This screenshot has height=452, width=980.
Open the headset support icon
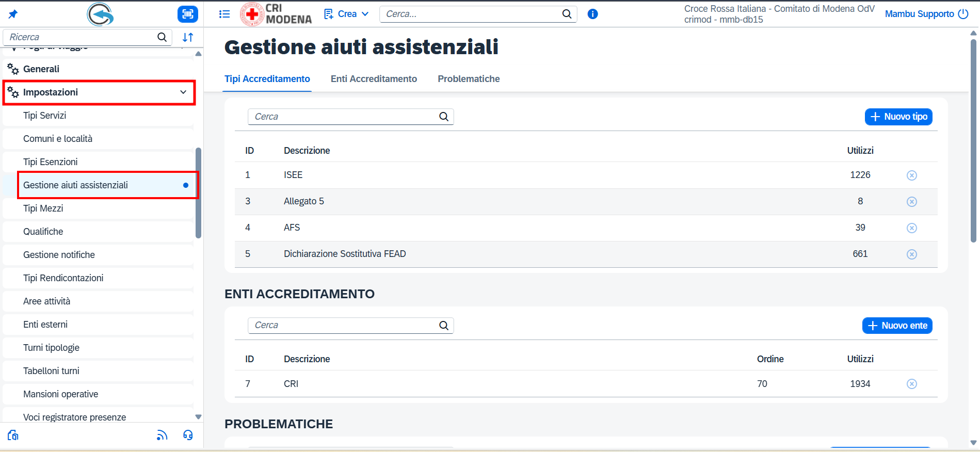188,435
